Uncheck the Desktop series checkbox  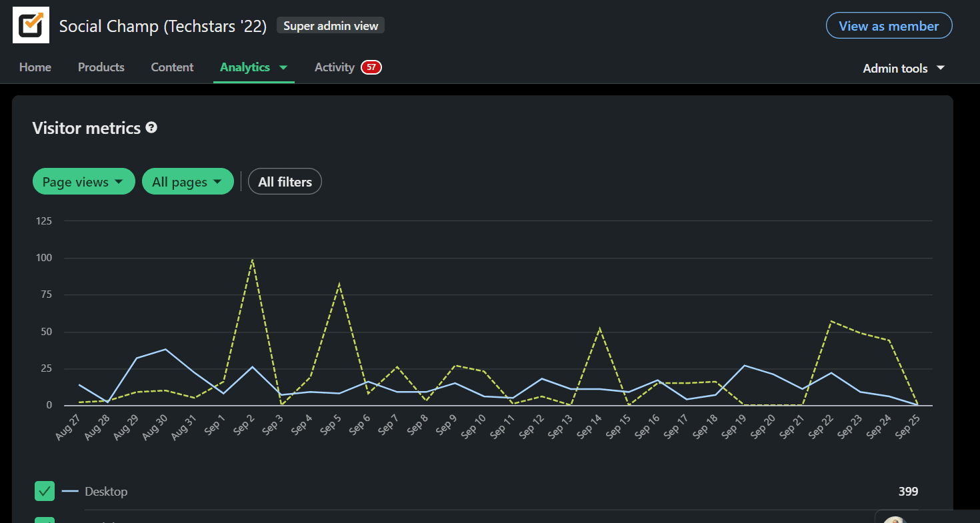pyautogui.click(x=45, y=492)
